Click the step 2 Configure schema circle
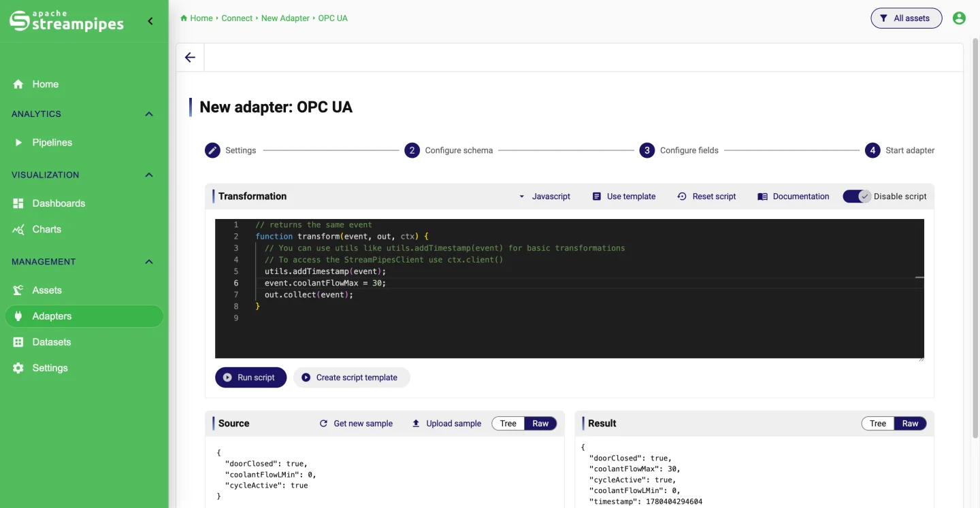The width and height of the screenshot is (980, 508). 412,150
